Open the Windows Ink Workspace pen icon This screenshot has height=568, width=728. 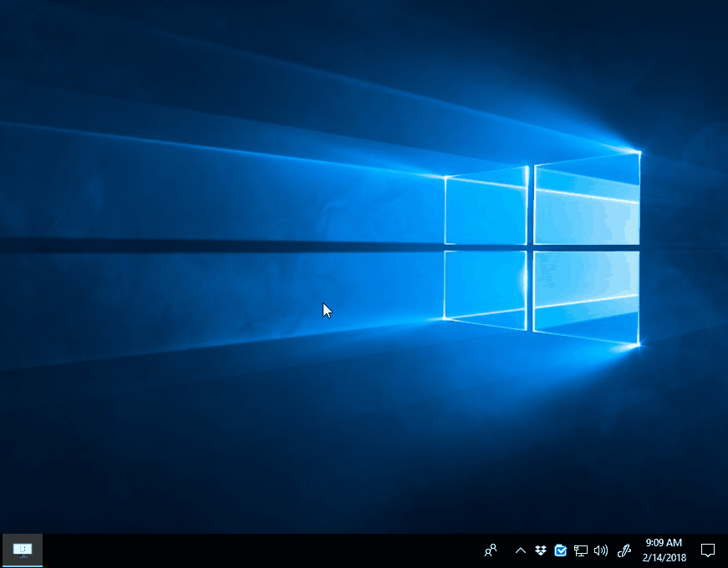pos(624,550)
